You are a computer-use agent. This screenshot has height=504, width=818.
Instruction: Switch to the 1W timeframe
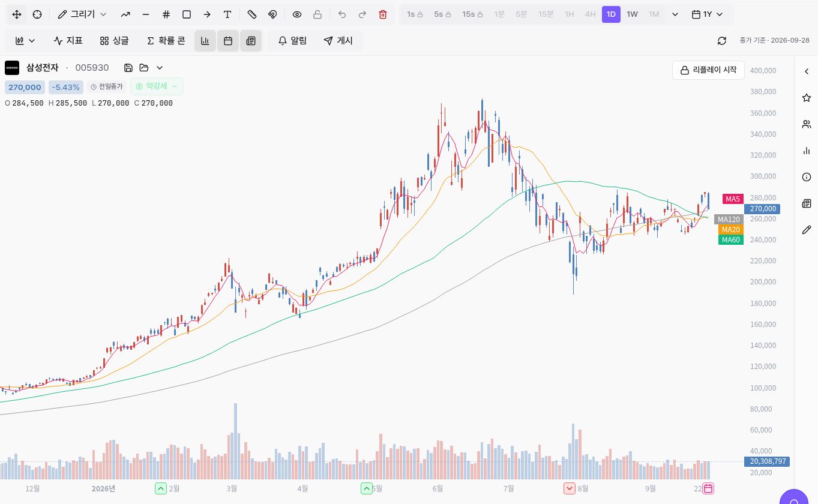click(633, 14)
